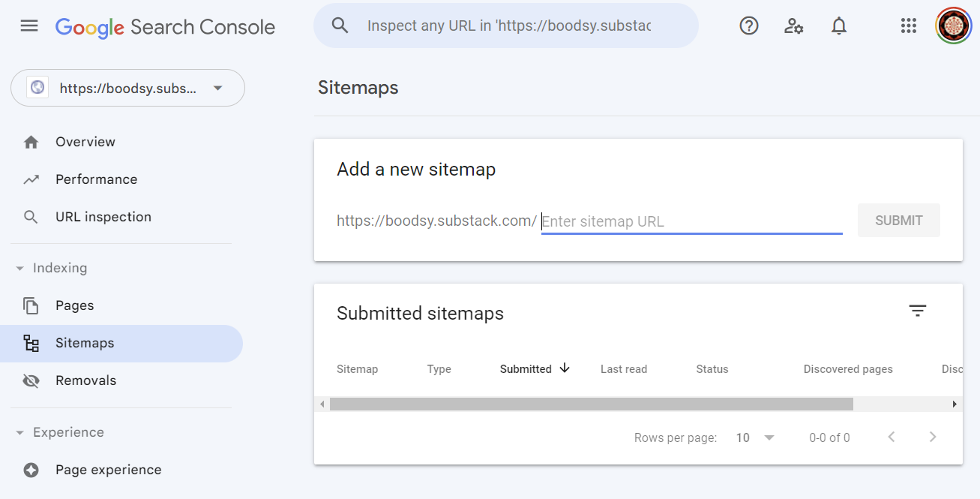980x499 pixels.
Task: Select Overview in the sidebar
Action: click(85, 141)
